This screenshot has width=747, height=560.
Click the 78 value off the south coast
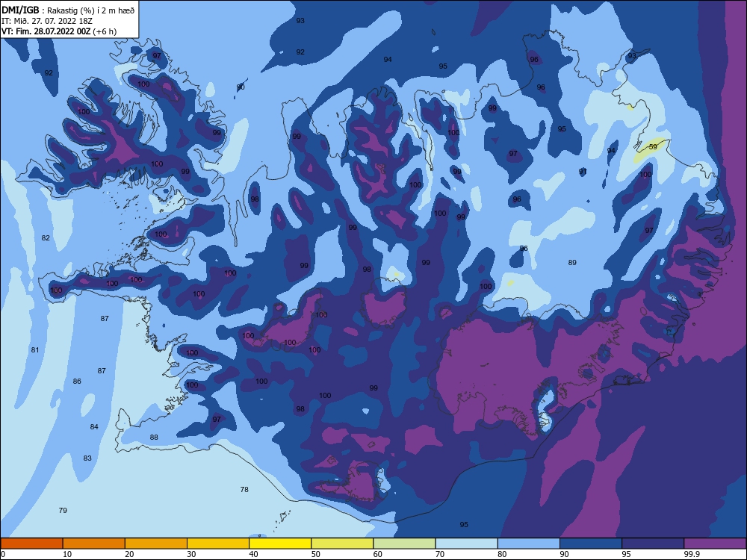pyautogui.click(x=244, y=489)
